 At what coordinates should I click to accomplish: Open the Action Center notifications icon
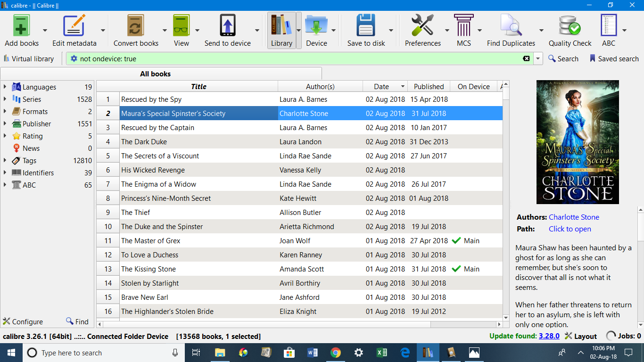[x=628, y=353]
